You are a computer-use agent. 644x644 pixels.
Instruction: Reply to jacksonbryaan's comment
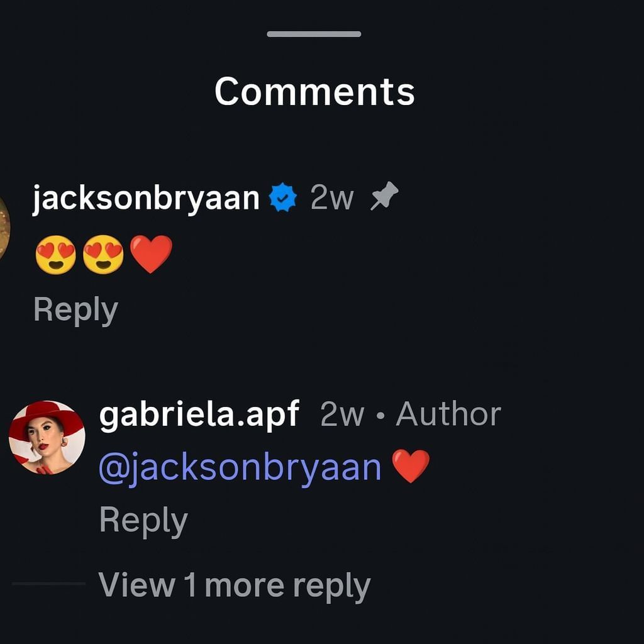pyautogui.click(x=75, y=310)
